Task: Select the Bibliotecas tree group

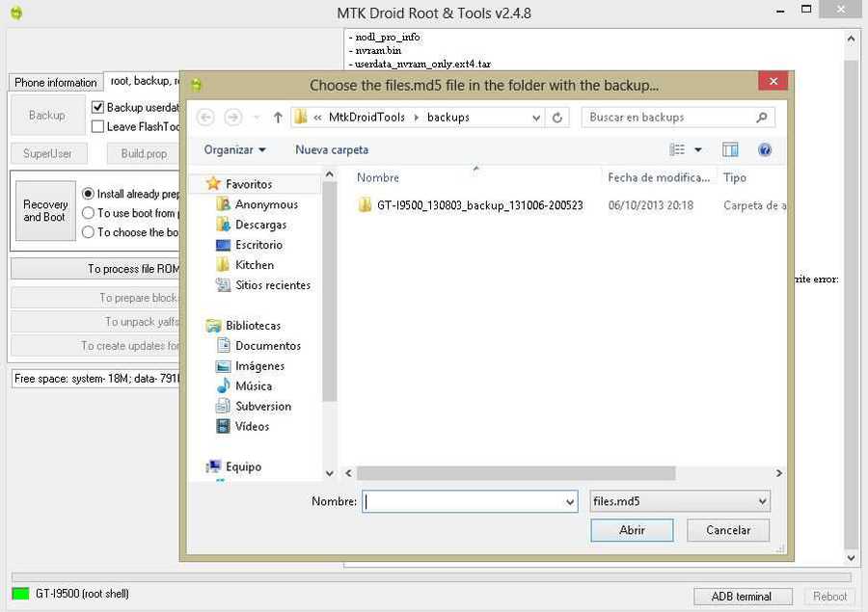Action: [244, 326]
